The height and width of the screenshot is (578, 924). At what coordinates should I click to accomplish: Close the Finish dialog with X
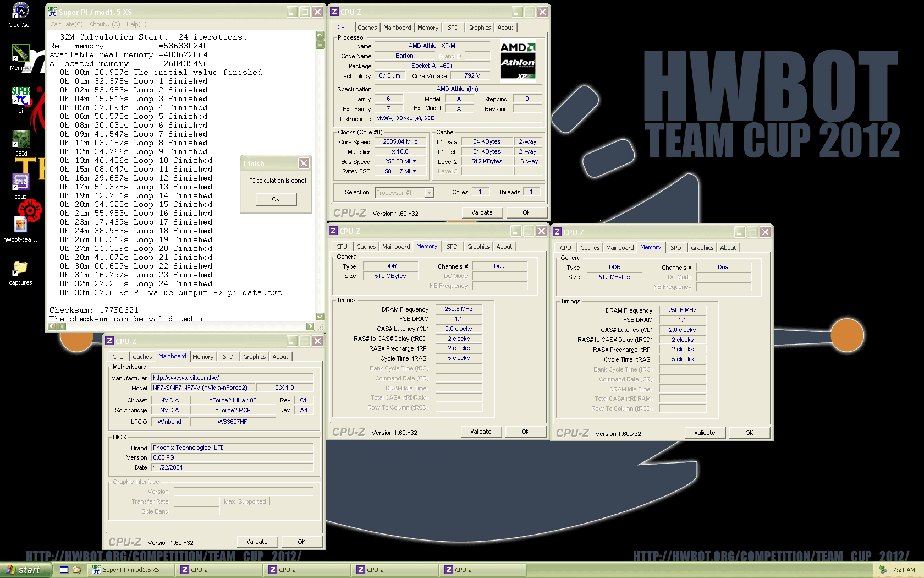[x=304, y=163]
